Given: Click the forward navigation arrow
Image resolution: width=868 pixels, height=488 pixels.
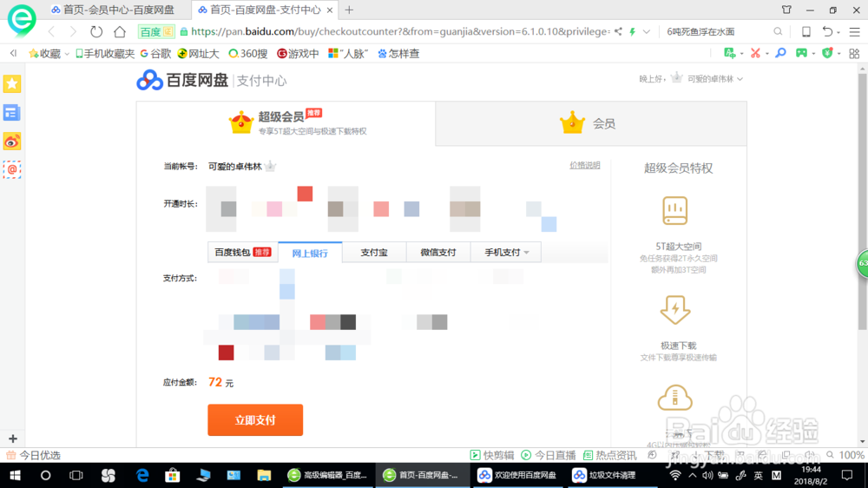Looking at the screenshot, I should click(x=73, y=31).
